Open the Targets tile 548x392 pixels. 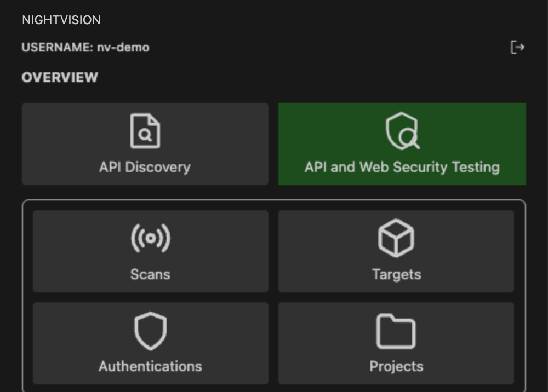(x=396, y=251)
